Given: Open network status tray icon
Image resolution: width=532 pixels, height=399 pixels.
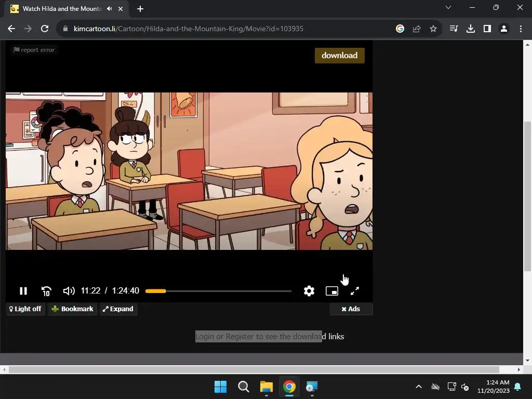Looking at the screenshot, I should click(451, 387).
